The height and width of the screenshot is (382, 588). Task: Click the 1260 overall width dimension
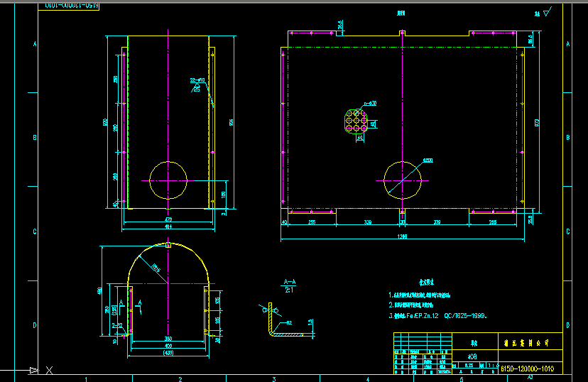[402, 236]
